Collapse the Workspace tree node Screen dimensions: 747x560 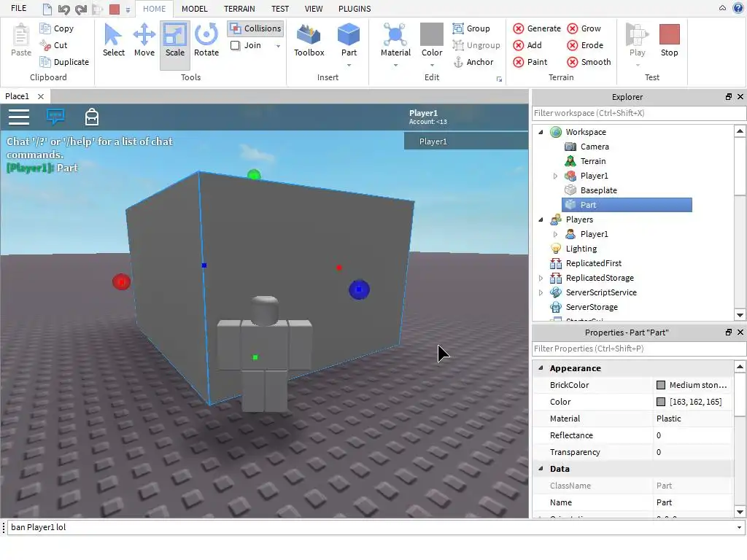(x=541, y=132)
